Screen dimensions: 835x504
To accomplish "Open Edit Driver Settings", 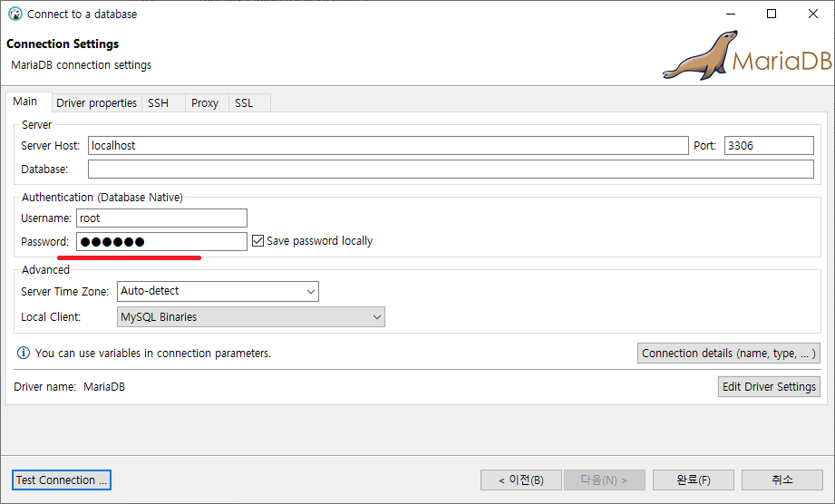I will (x=769, y=387).
